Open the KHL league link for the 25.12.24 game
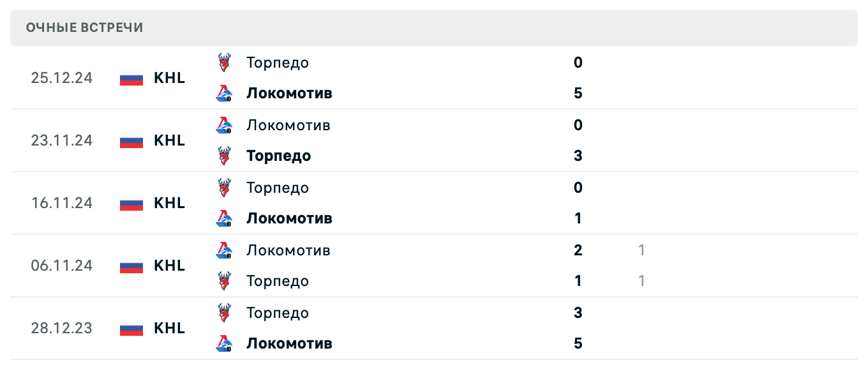The height and width of the screenshot is (369, 868). coord(169,78)
